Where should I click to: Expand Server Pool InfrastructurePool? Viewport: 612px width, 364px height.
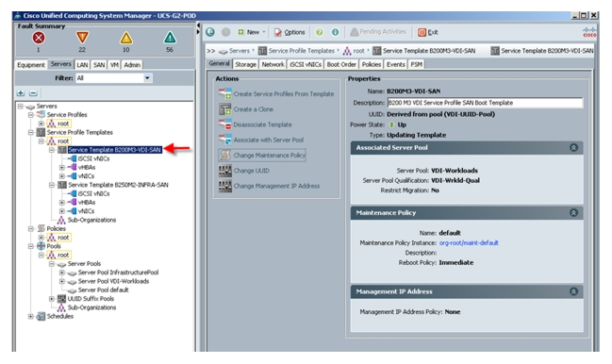pos(61,273)
